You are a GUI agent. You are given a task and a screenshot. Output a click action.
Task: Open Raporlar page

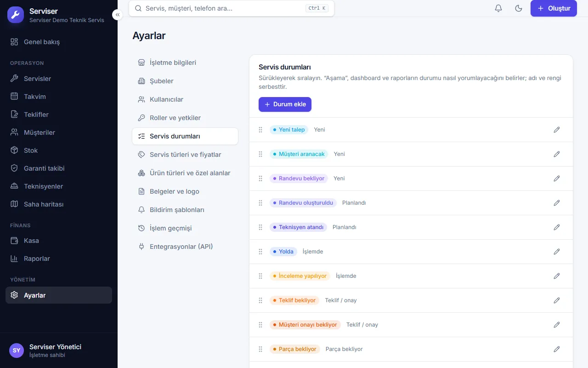59,259
